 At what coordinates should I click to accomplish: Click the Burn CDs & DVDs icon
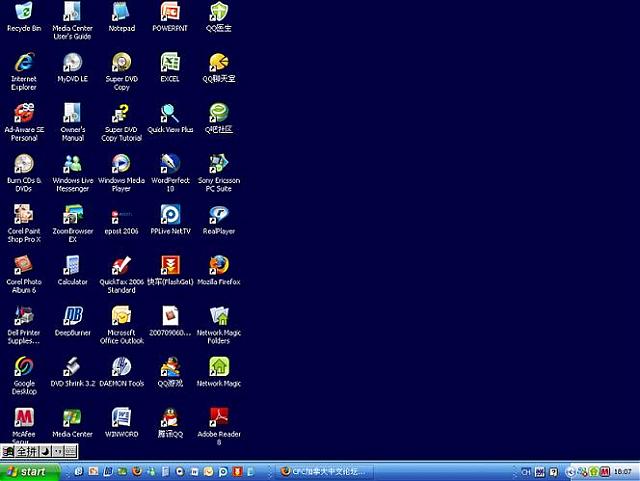(x=24, y=164)
